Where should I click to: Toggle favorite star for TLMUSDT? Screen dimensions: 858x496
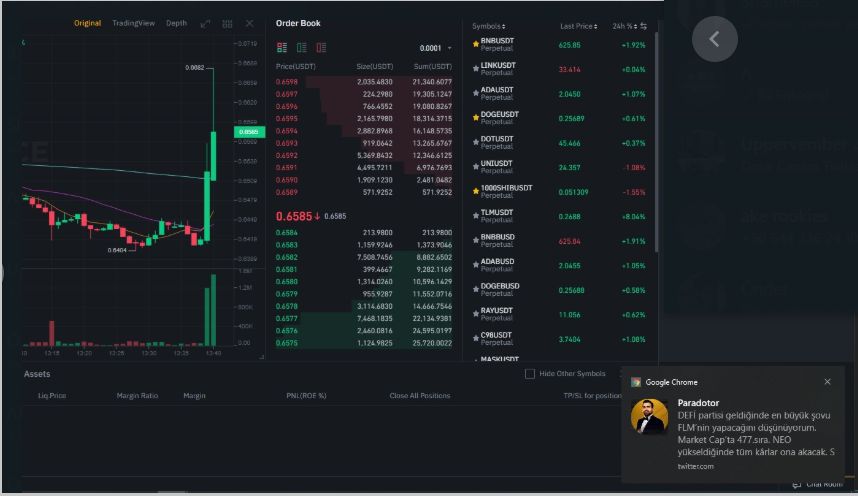point(476,216)
